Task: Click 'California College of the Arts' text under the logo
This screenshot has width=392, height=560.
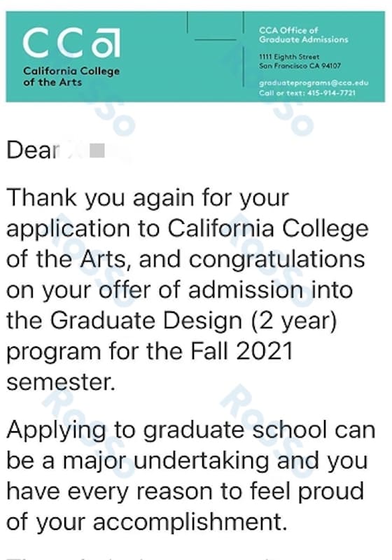Action: click(71, 76)
